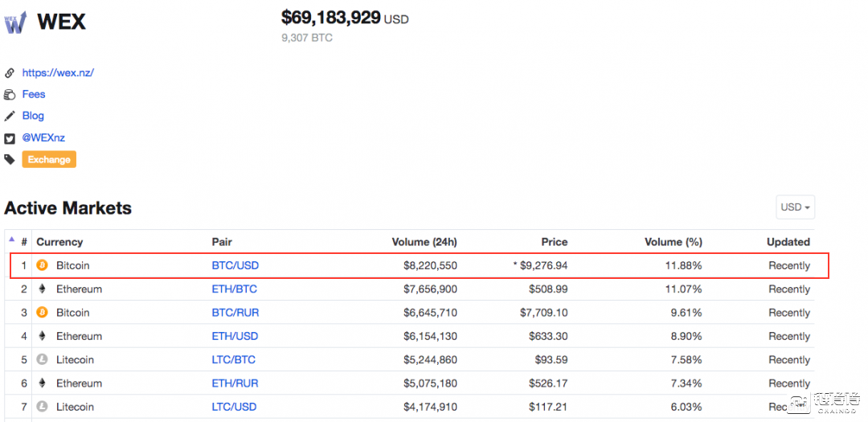The height and width of the screenshot is (422, 868).
Task: Click the $69,183,929 total volume figure
Action: (331, 18)
